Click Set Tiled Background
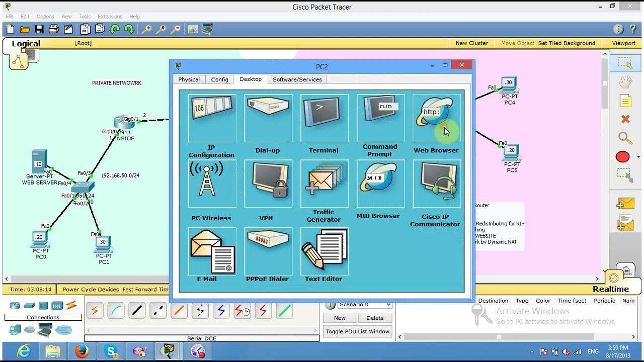644x362 pixels. [567, 43]
